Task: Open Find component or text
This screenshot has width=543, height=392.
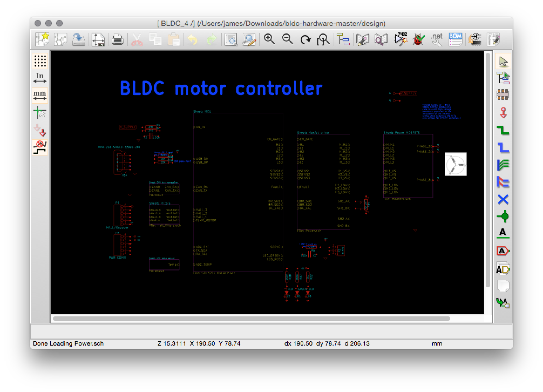Action: pyautogui.click(x=231, y=40)
